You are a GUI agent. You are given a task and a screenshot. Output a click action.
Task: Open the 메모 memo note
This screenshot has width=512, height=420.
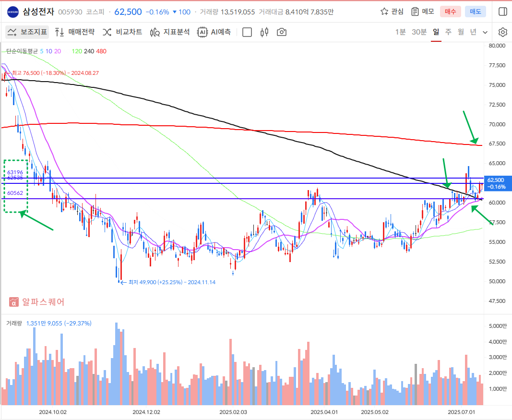click(x=423, y=12)
